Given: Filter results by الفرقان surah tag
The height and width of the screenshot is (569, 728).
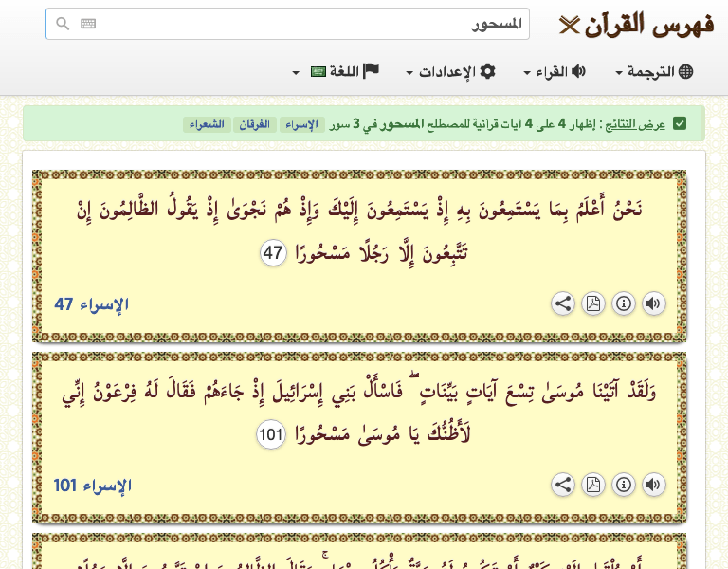Looking at the screenshot, I should pos(253,124).
